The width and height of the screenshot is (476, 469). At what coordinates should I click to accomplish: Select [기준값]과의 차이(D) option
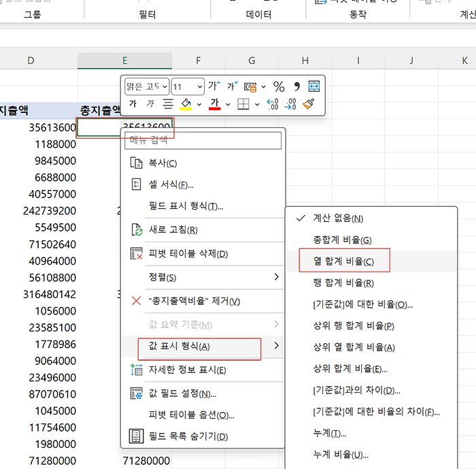371,390
